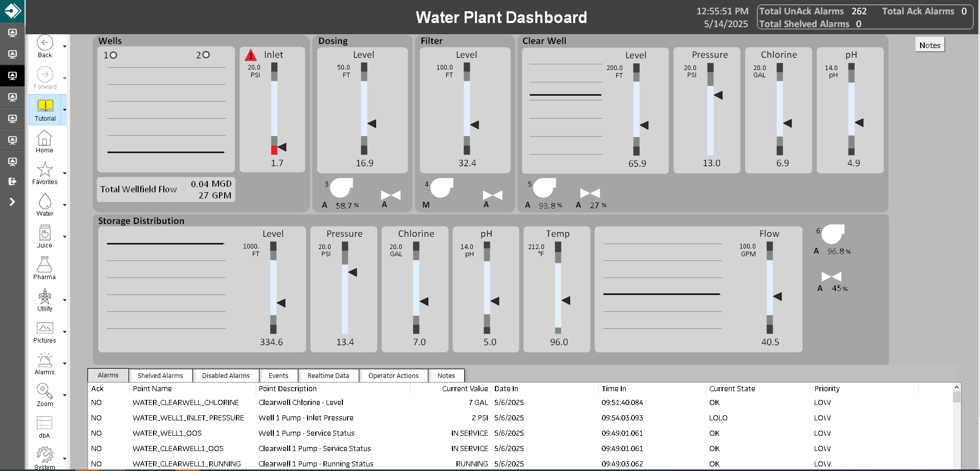The height and width of the screenshot is (471, 980).
Task: Go to the Home screen icon
Action: tap(45, 138)
